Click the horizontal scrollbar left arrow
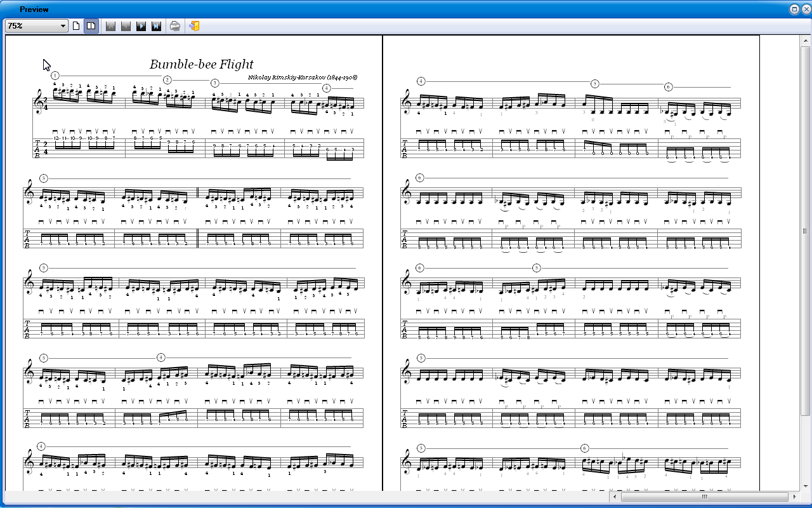This screenshot has height=508, width=812. click(615, 497)
